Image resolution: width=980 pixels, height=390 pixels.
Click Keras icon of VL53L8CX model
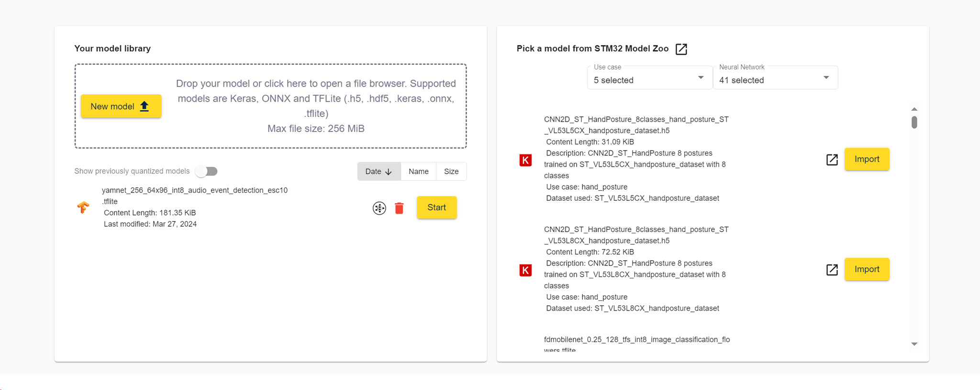pos(525,270)
